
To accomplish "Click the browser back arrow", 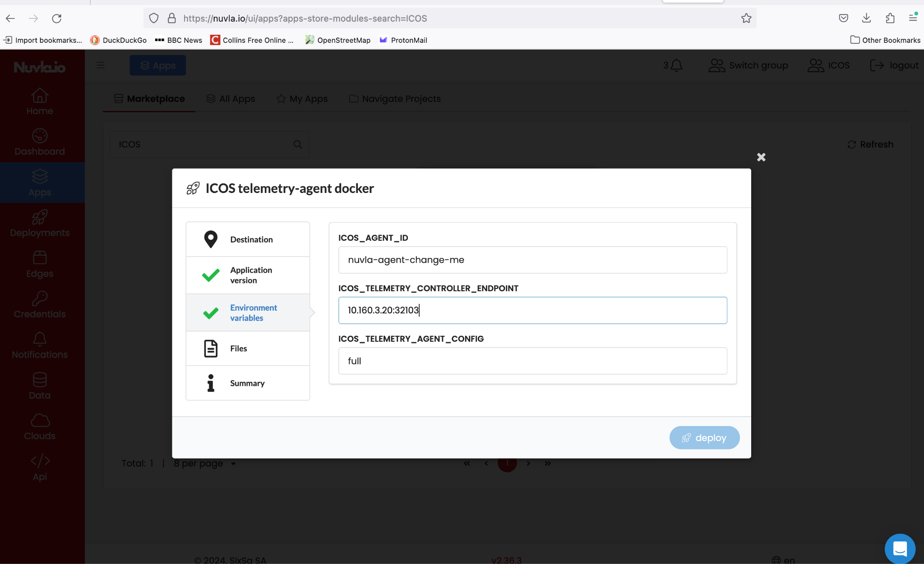I will pos(10,18).
